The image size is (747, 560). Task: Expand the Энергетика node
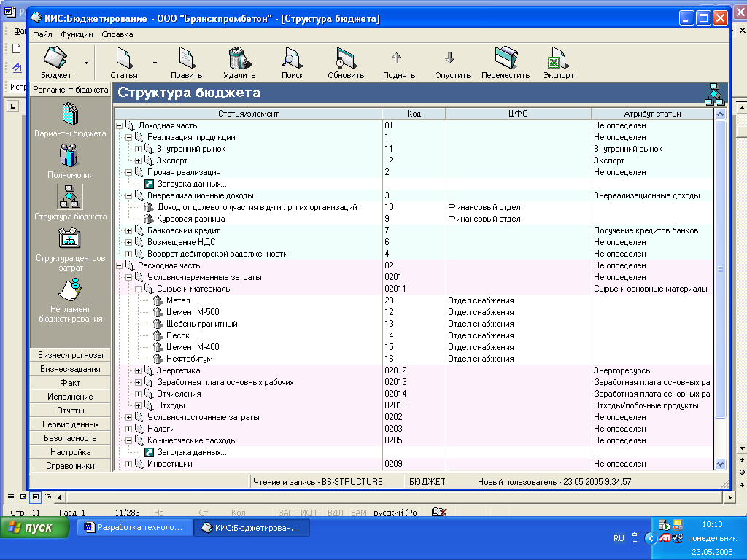(x=138, y=370)
